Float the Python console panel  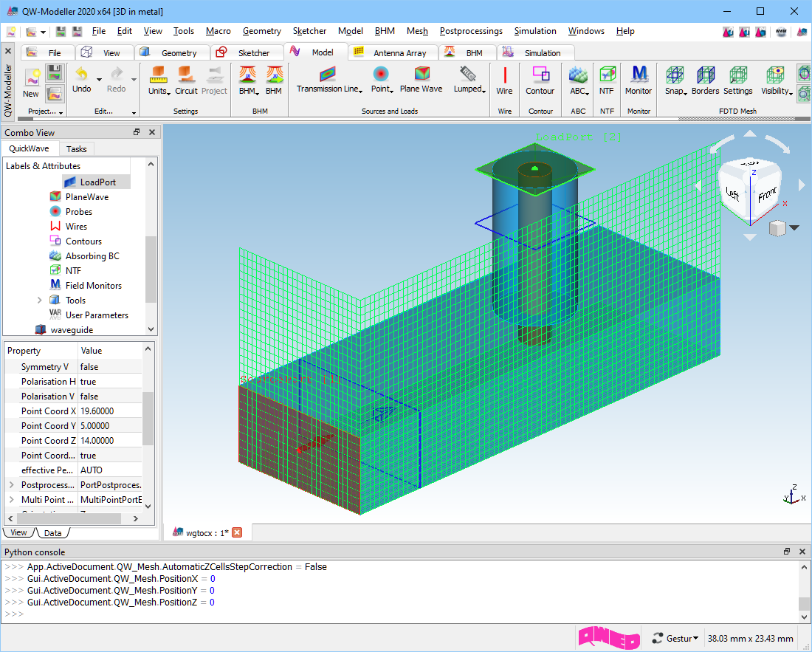point(787,552)
